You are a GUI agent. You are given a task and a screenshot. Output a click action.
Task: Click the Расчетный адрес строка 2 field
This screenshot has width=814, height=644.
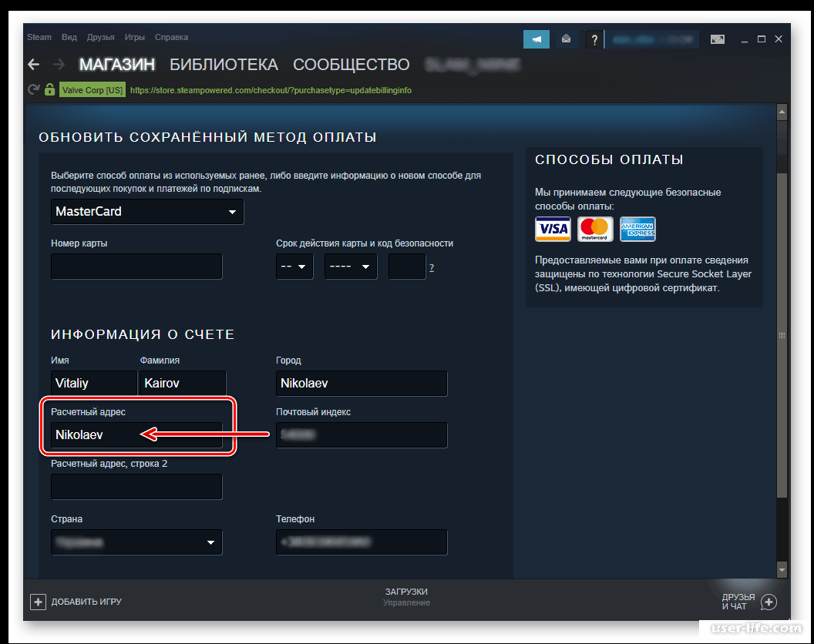pos(136,487)
